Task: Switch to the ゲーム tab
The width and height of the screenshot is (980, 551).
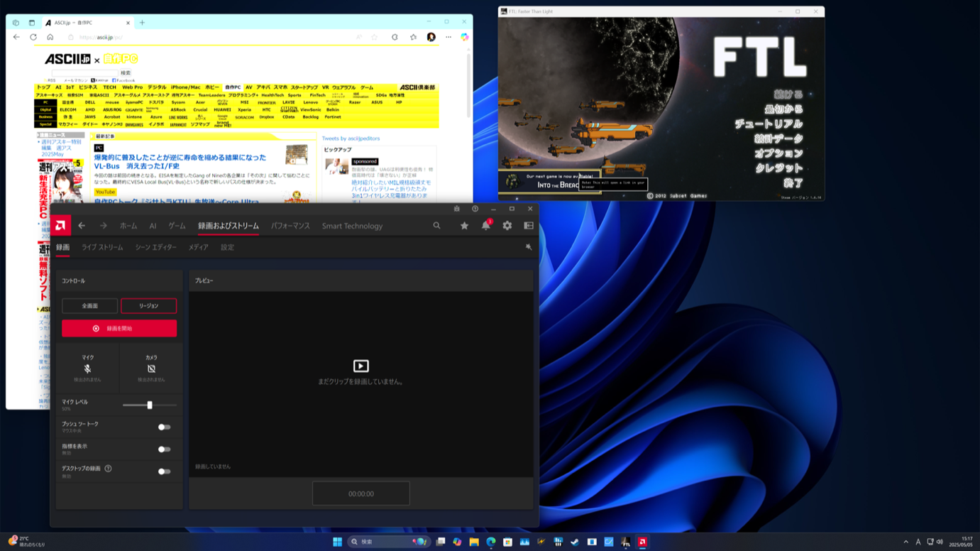Action: click(x=177, y=226)
